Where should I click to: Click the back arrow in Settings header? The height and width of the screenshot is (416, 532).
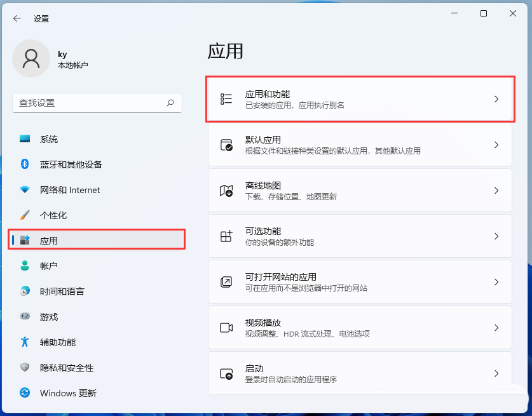(17, 18)
